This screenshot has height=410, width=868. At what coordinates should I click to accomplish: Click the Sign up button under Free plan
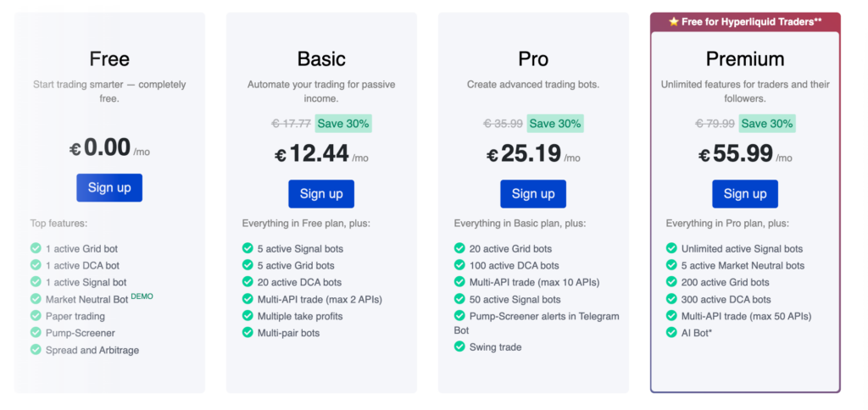pyautogui.click(x=109, y=188)
